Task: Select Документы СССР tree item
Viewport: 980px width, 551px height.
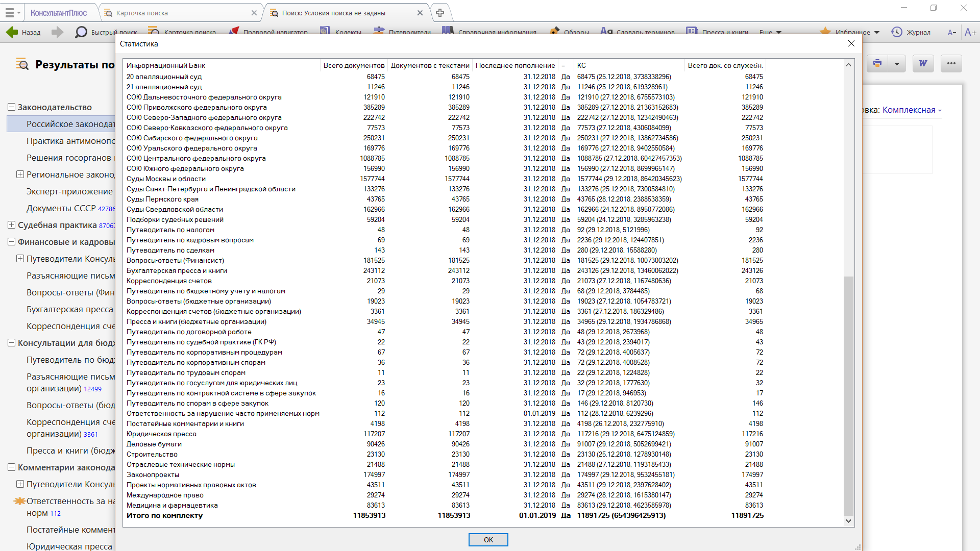Action: [70, 208]
